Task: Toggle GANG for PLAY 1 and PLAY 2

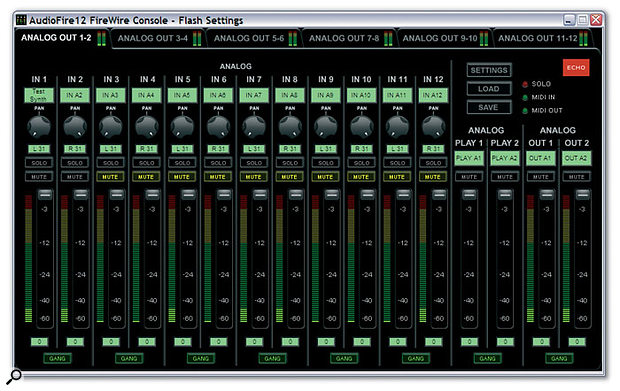Action: [487, 359]
